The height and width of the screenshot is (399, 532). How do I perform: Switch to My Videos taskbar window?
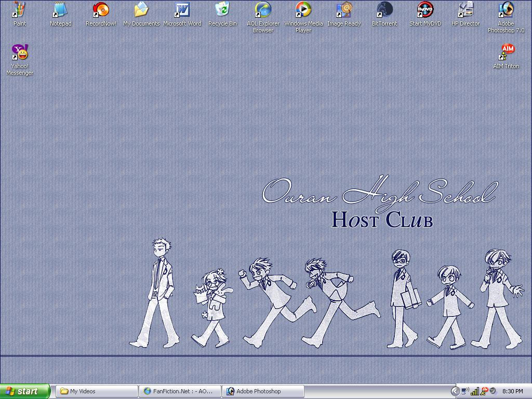tap(97, 391)
